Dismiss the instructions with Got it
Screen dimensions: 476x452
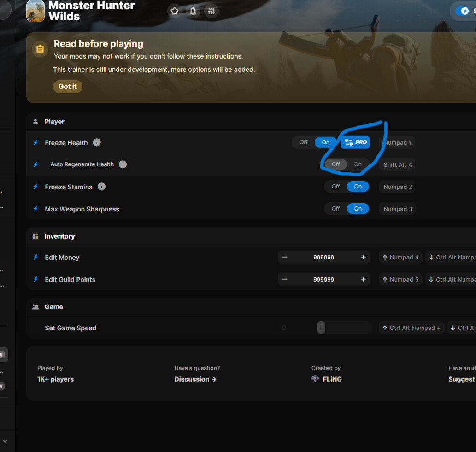point(67,86)
